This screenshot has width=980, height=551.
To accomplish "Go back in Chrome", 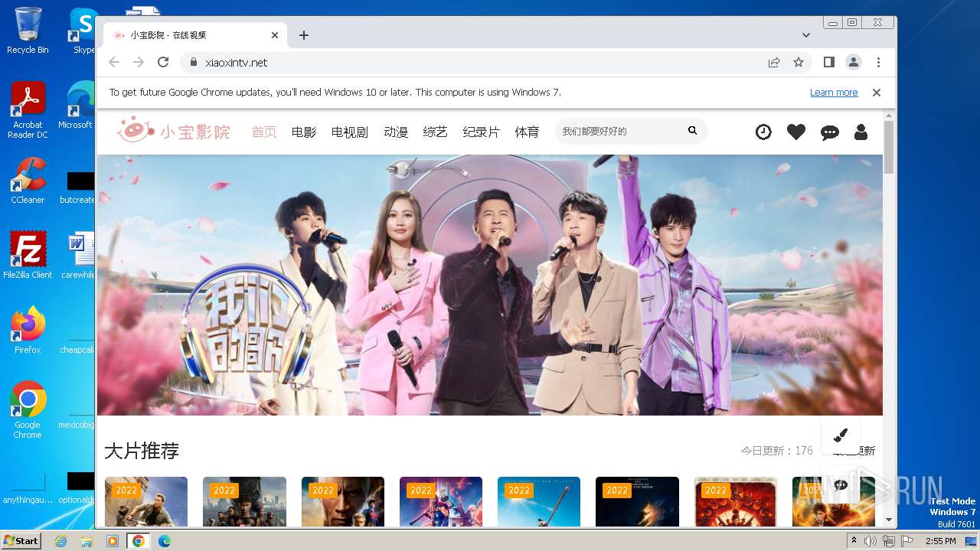I will [x=114, y=62].
